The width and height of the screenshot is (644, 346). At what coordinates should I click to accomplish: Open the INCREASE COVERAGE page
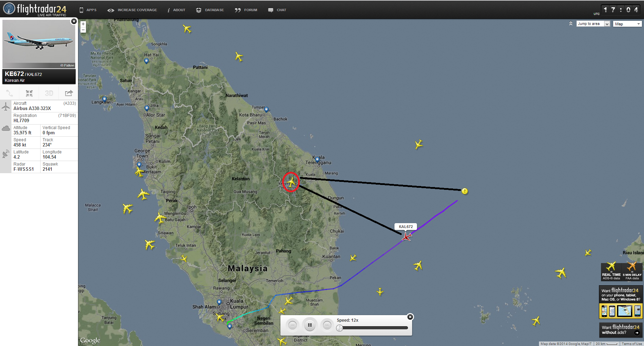click(x=132, y=10)
